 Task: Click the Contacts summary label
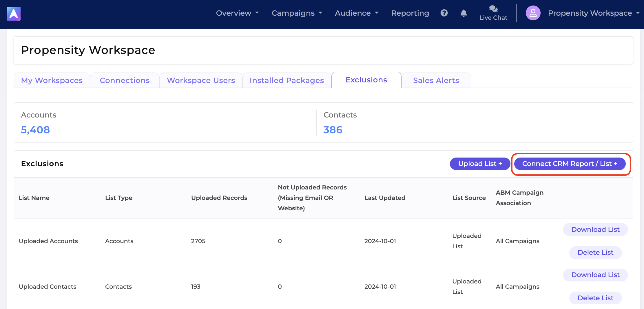[340, 115]
